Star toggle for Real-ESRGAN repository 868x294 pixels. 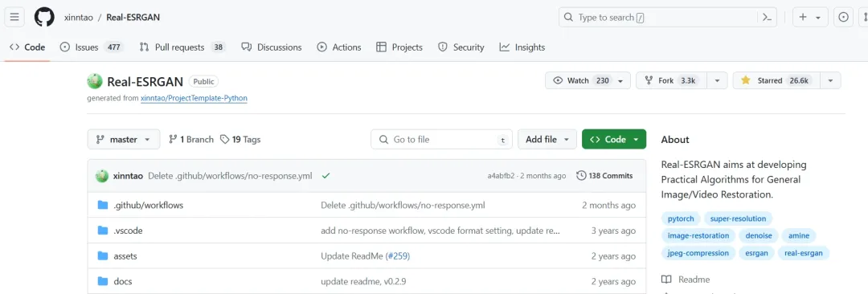[x=776, y=80]
